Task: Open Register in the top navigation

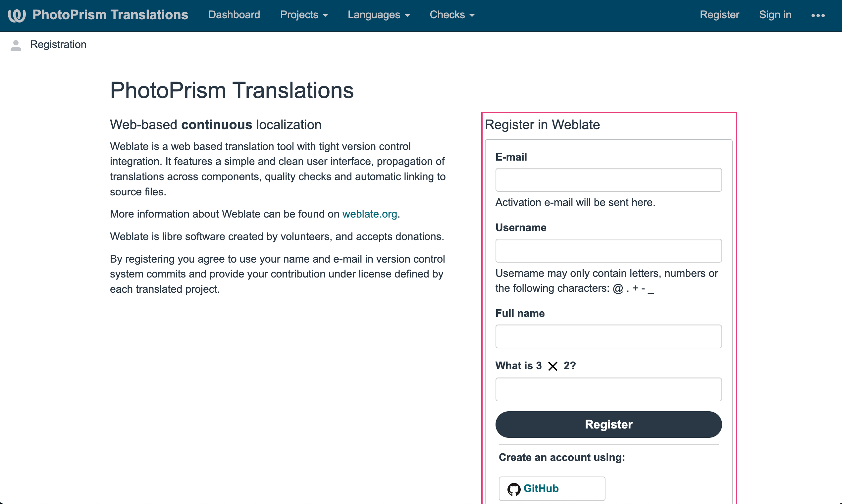Action: (719, 15)
